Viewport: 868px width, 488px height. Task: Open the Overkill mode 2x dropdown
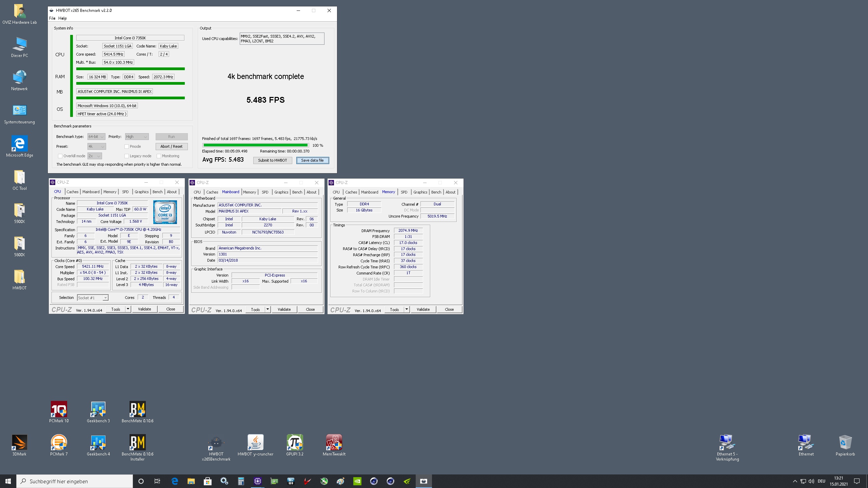tap(95, 156)
